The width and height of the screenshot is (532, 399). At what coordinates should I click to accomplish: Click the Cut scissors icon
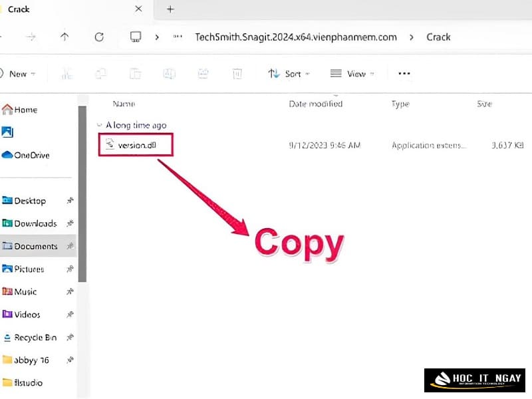(67, 74)
